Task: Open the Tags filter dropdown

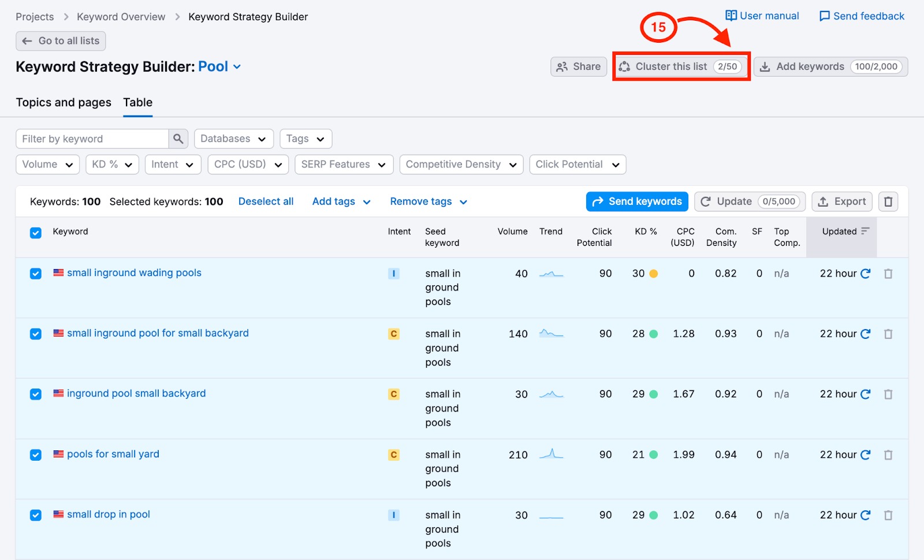Action: [306, 139]
